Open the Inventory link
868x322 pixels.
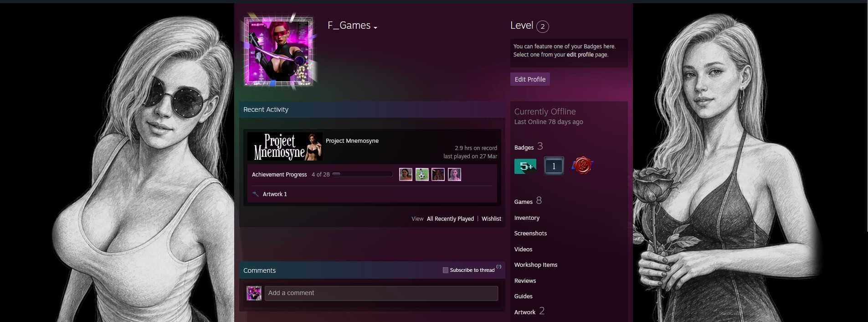point(527,218)
